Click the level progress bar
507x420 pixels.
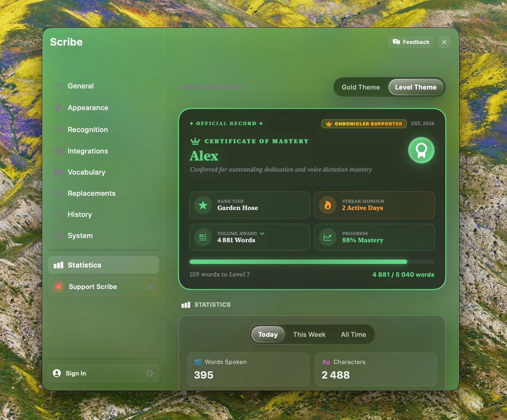tap(312, 262)
